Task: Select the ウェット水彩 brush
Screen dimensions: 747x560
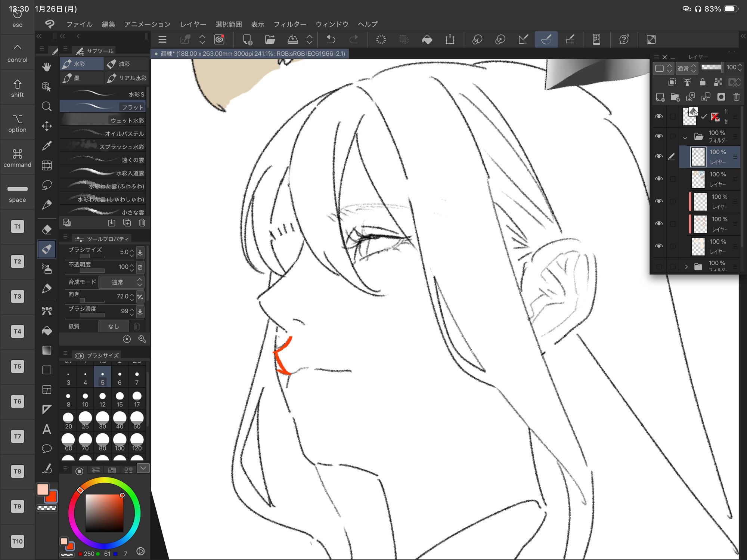Action: pyautogui.click(x=103, y=120)
